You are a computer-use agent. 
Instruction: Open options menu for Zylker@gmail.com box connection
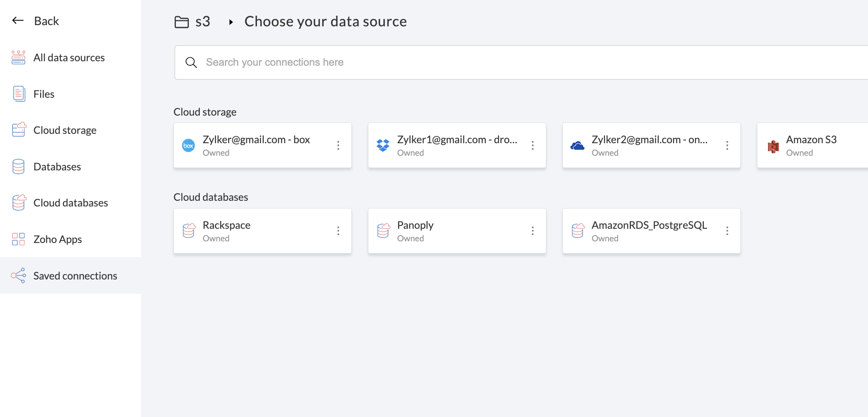point(338,146)
